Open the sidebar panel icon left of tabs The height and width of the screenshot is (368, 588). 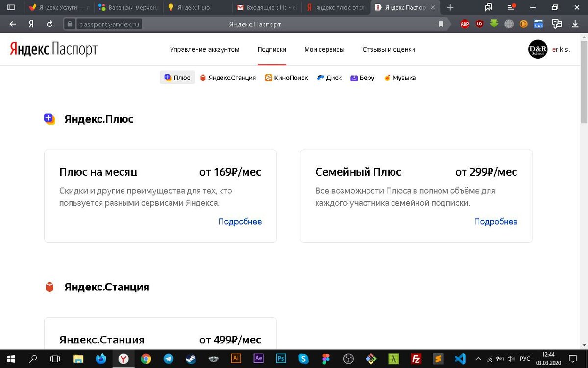[x=11, y=7]
